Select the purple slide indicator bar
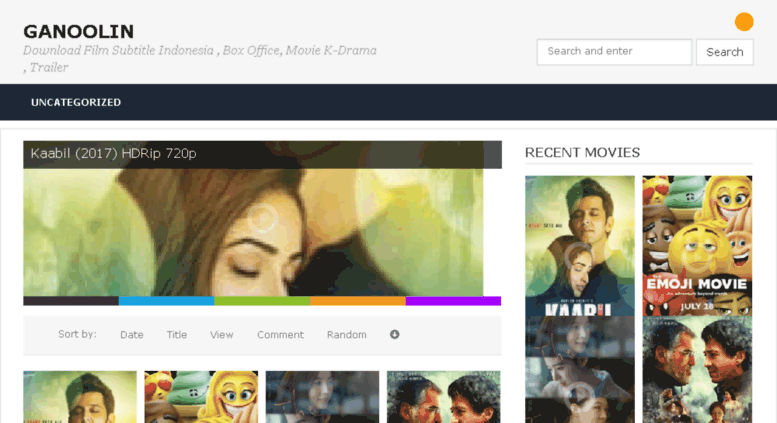 click(453, 301)
